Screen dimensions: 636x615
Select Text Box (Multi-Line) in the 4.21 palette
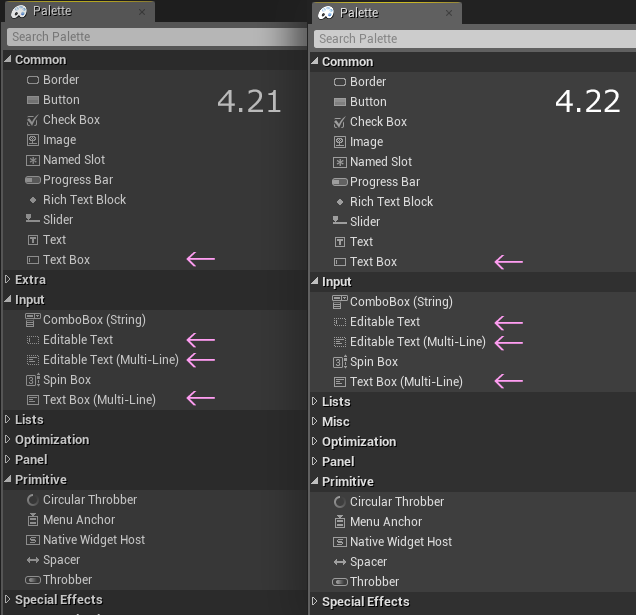pyautogui.click(x=99, y=400)
